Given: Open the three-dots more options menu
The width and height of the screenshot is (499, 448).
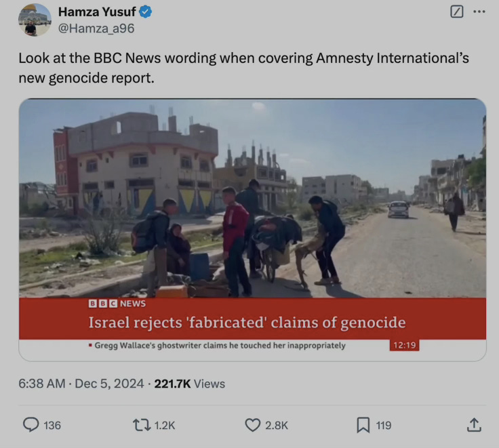Looking at the screenshot, I should (479, 12).
